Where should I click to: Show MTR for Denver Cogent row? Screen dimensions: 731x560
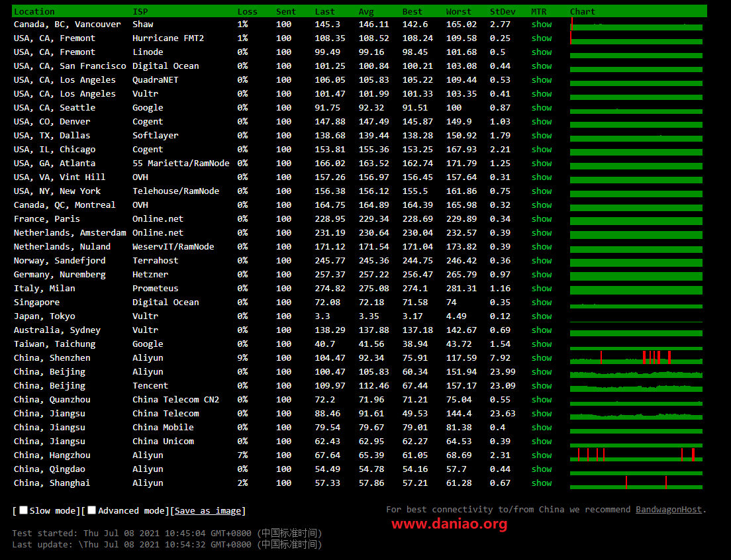[541, 122]
